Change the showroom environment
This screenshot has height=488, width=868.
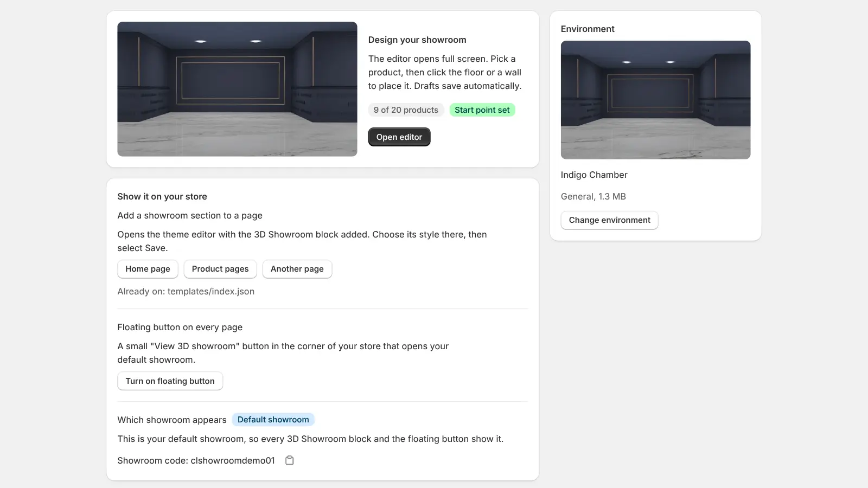(609, 220)
